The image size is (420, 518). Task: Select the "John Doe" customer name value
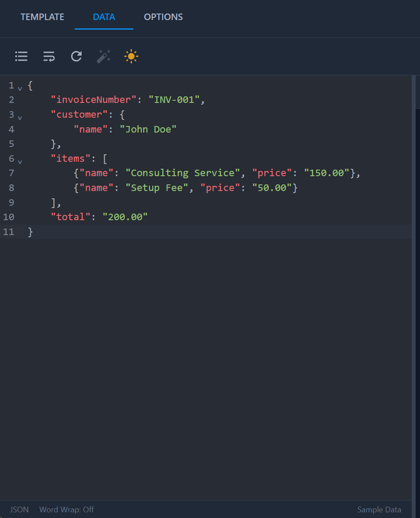(148, 129)
